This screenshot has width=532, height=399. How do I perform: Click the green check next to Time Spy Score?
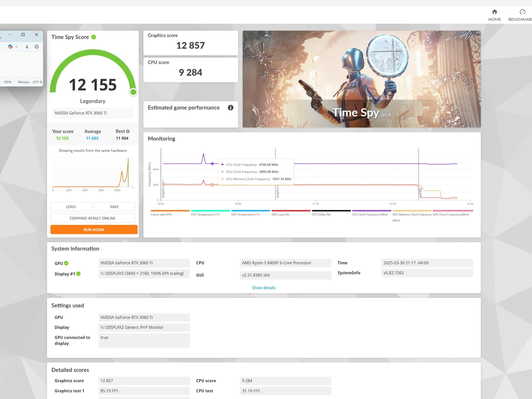coord(94,37)
